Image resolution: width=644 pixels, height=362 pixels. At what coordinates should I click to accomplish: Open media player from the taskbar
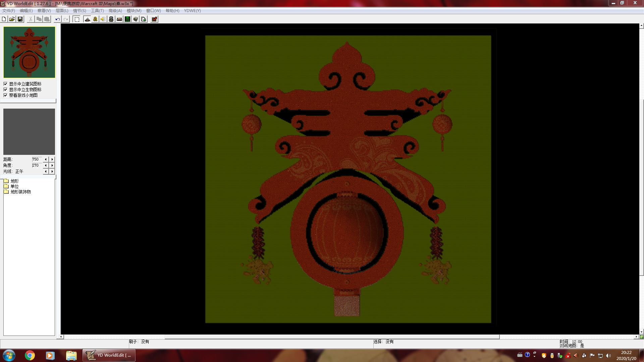(x=50, y=355)
